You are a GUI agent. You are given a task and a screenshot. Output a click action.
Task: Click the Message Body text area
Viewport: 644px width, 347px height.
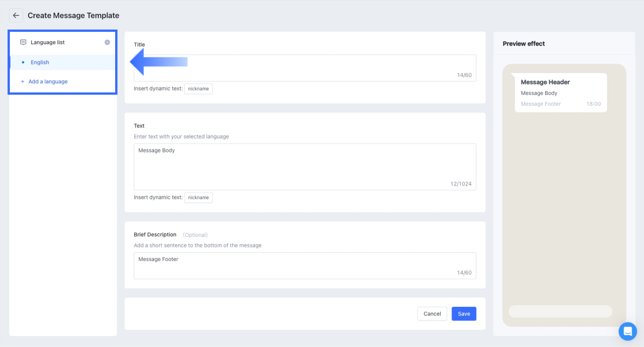point(305,167)
